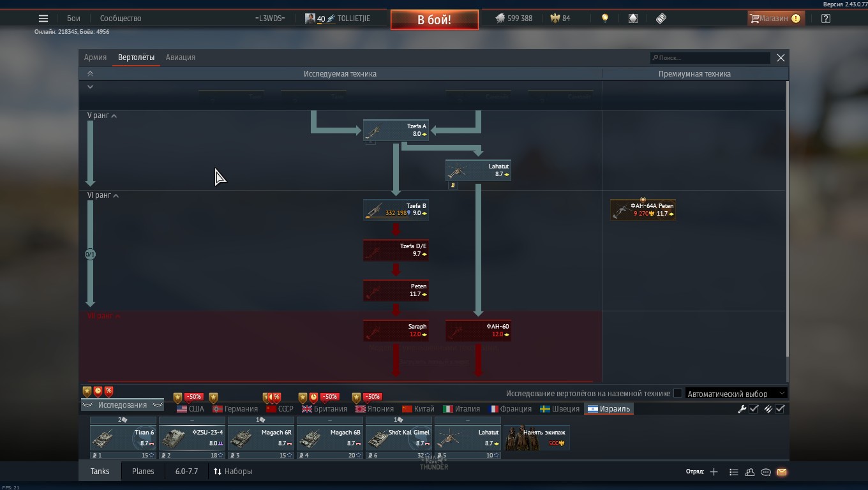Select Tiran 6 crew slot
This screenshot has width=868, height=490.
[x=123, y=438]
